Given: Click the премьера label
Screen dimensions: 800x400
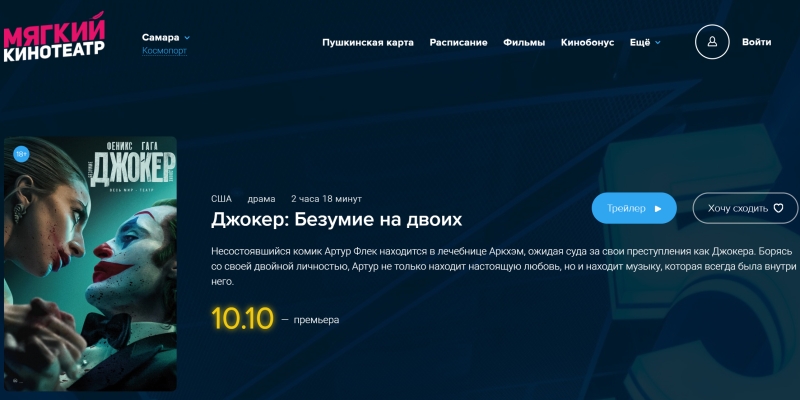Looking at the screenshot, I should coord(316,320).
